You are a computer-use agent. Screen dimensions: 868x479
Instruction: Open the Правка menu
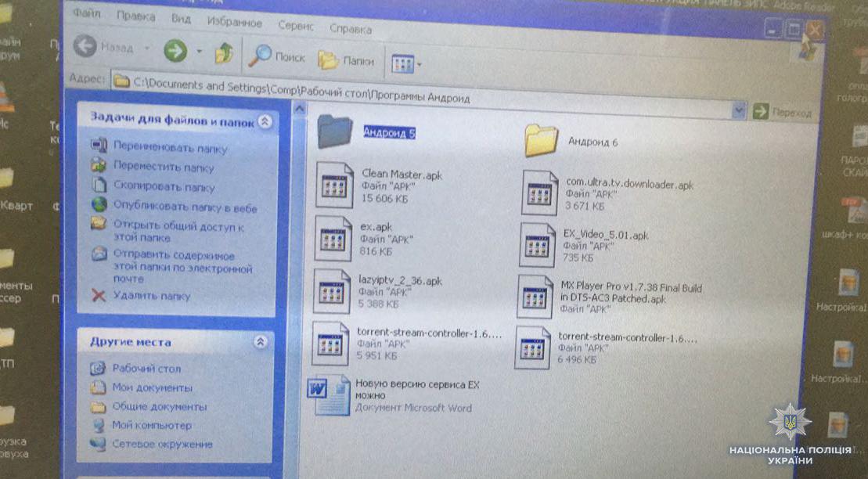pyautogui.click(x=135, y=16)
